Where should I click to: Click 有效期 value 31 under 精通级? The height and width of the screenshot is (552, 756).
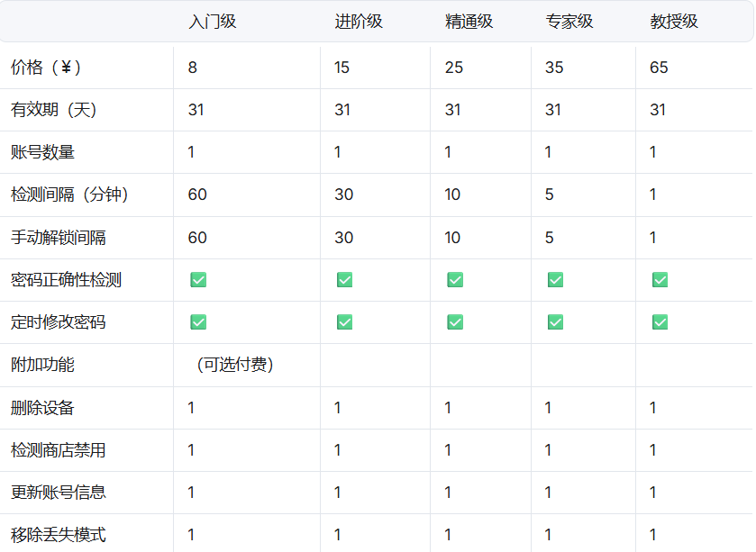point(452,110)
